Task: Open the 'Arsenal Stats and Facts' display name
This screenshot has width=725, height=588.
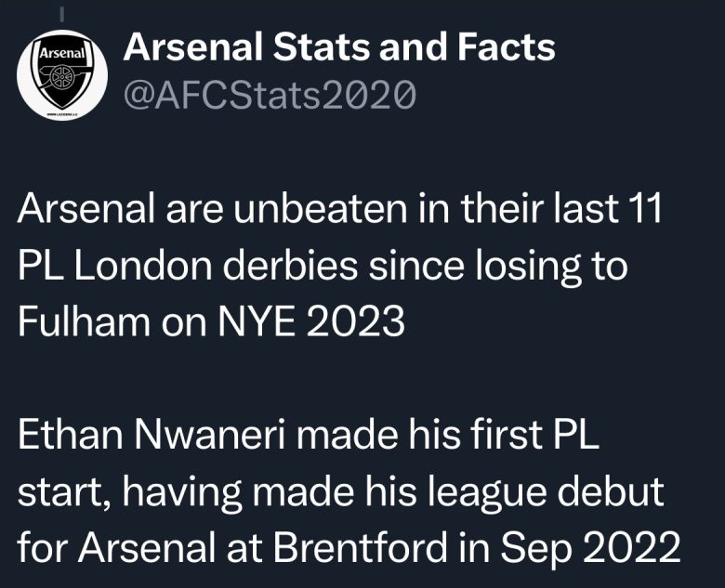Action: pos(339,46)
